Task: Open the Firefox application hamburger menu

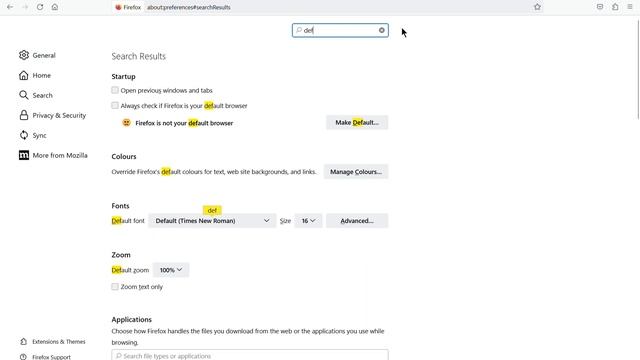Action: click(x=630, y=7)
